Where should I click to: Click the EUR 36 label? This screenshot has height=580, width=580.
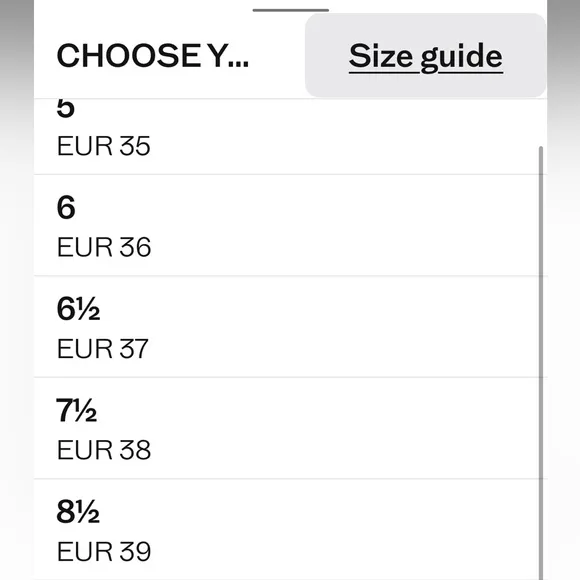tap(104, 247)
